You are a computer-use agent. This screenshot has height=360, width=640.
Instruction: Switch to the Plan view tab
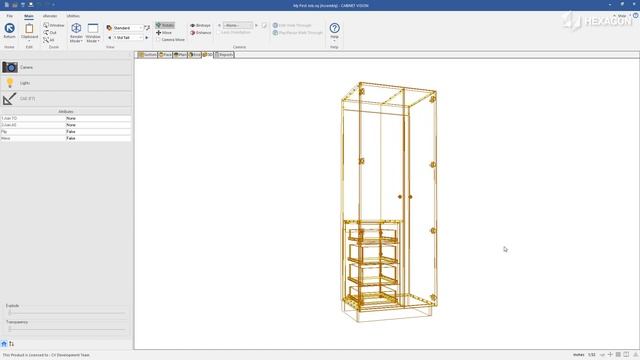click(x=180, y=55)
